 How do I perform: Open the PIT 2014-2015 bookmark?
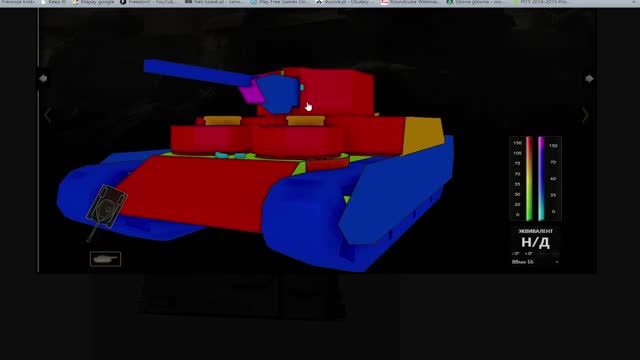tap(540, 2)
